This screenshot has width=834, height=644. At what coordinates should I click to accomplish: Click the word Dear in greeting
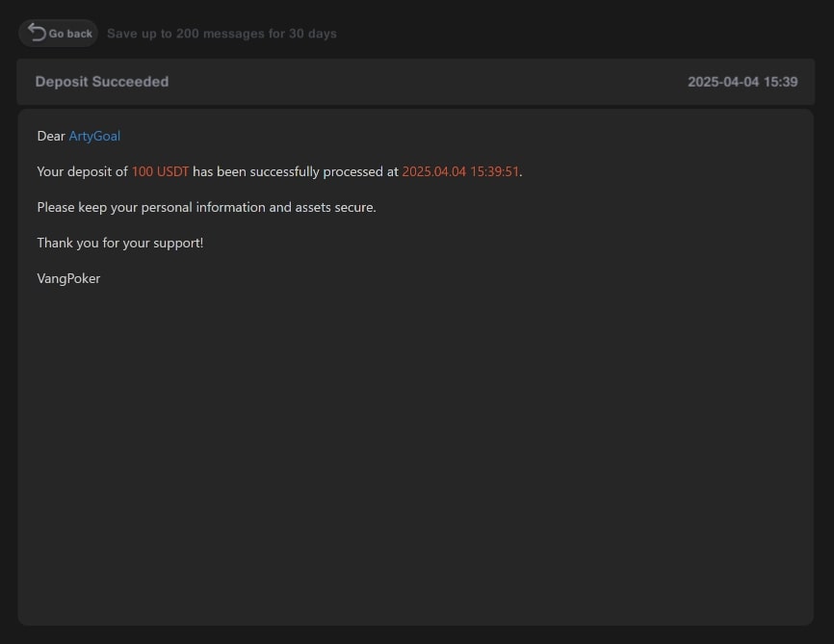[51, 137]
